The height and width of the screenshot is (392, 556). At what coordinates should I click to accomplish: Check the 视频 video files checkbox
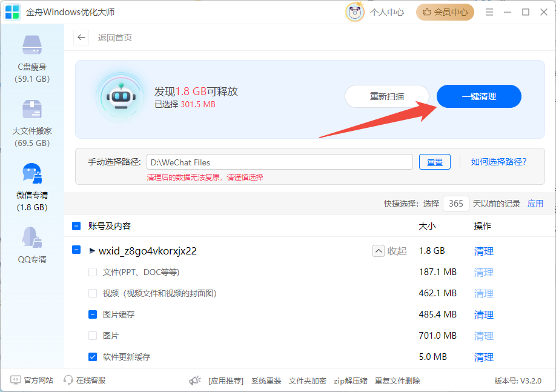[93, 293]
